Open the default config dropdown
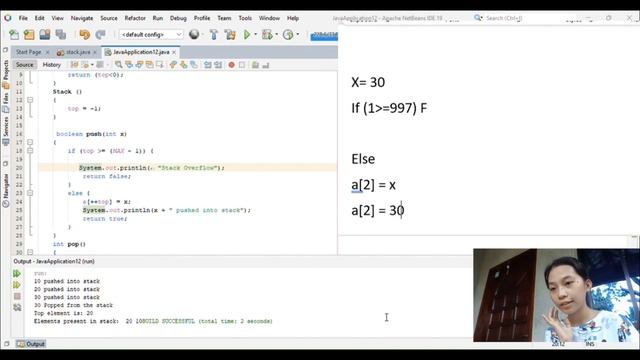This screenshot has height=360, width=640. (x=151, y=35)
